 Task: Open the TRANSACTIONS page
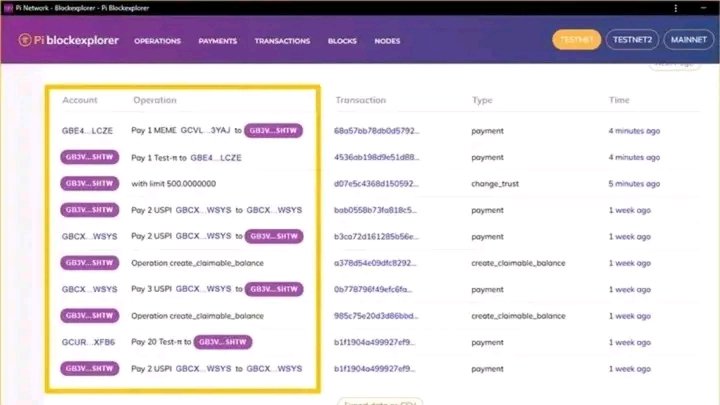(x=282, y=41)
